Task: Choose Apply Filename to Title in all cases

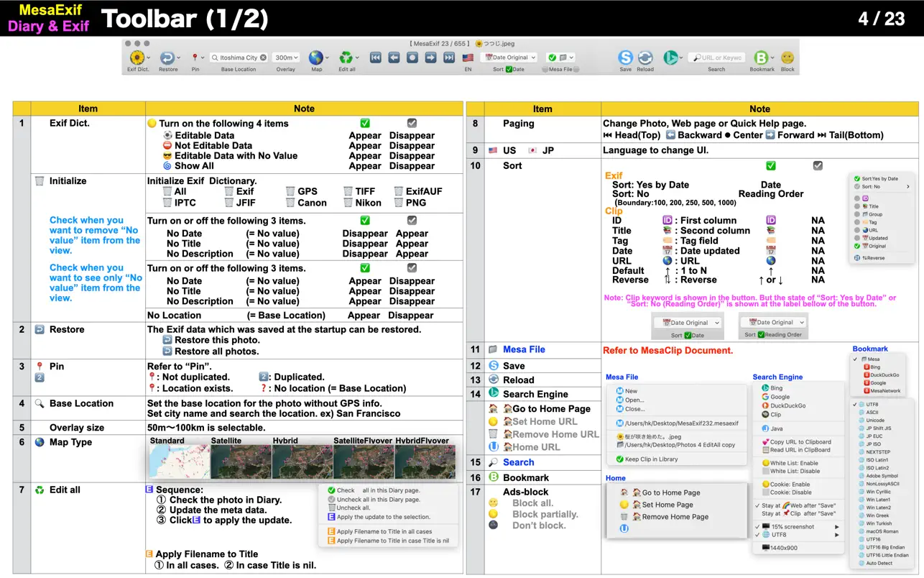Action: coord(379,532)
